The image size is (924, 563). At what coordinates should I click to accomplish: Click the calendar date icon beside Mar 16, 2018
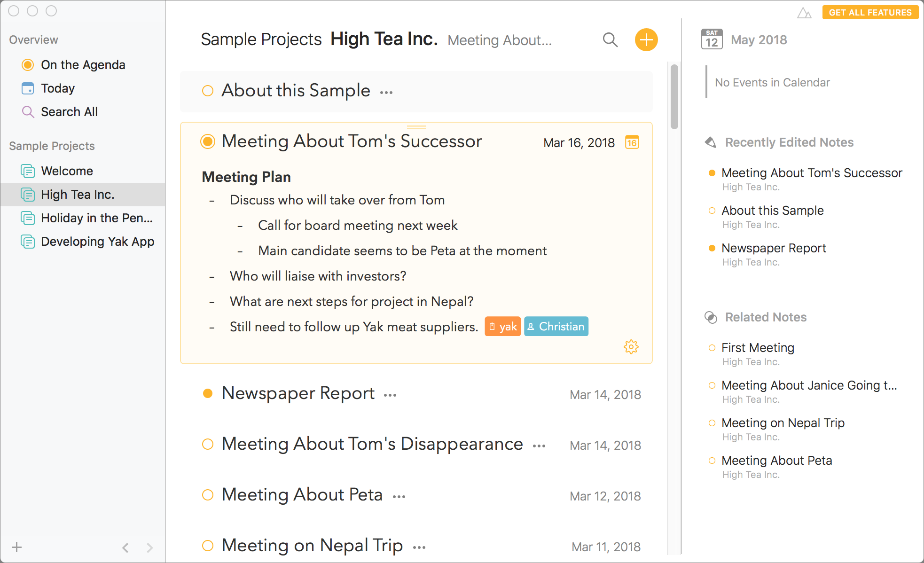click(x=632, y=142)
